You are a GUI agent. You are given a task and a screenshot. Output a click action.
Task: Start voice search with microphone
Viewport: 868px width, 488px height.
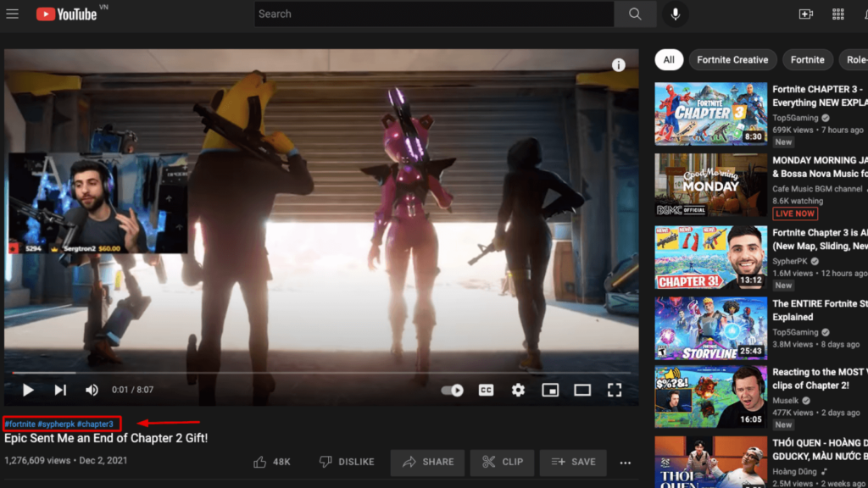(676, 14)
